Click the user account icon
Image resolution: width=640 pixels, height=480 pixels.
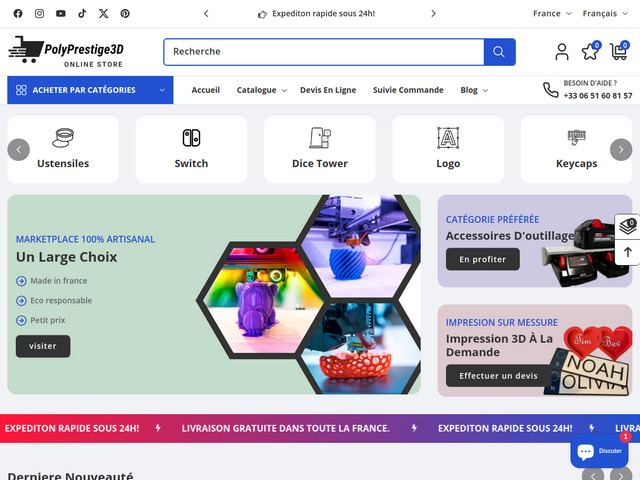tap(562, 52)
